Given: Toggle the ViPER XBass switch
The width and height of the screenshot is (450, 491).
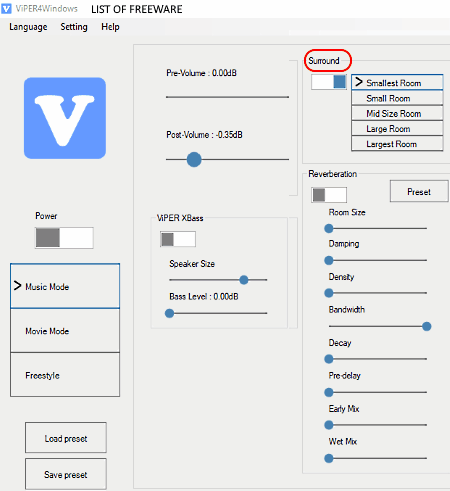Looking at the screenshot, I should [x=178, y=239].
